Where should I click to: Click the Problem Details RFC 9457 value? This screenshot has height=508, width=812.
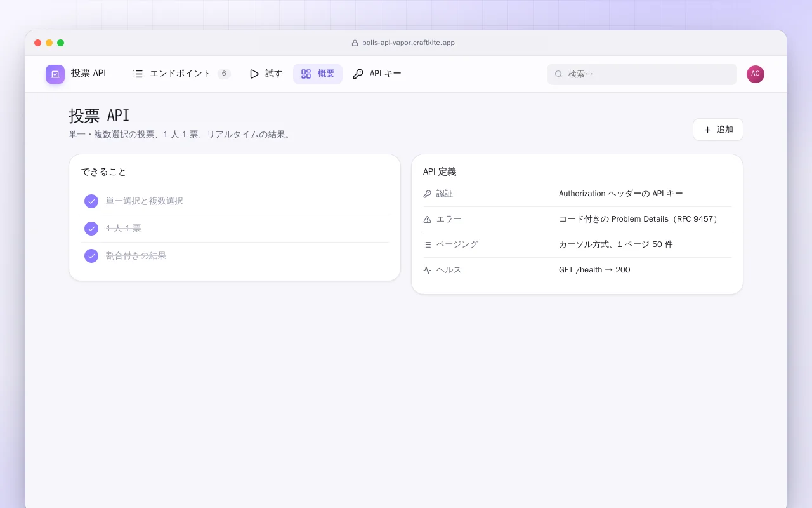(x=639, y=219)
